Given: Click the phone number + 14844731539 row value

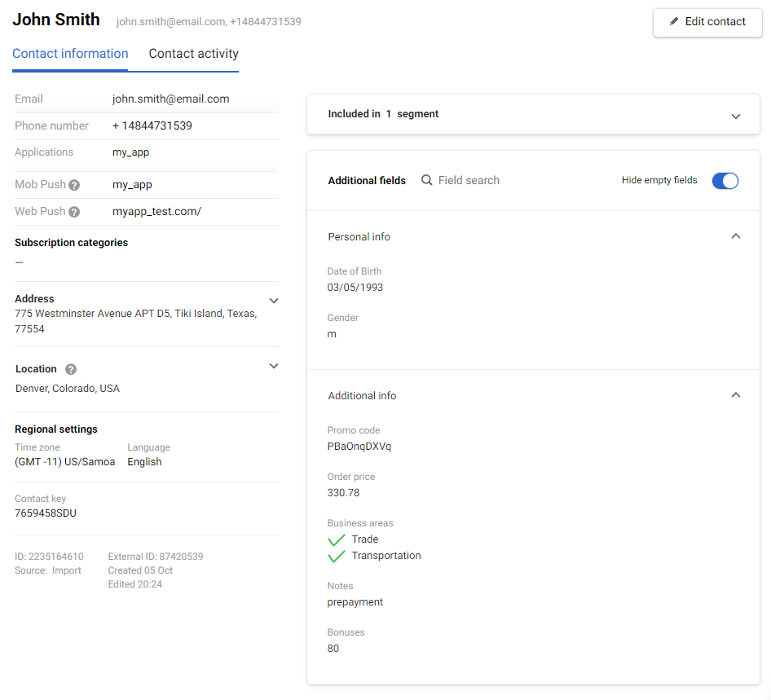Looking at the screenshot, I should [152, 125].
